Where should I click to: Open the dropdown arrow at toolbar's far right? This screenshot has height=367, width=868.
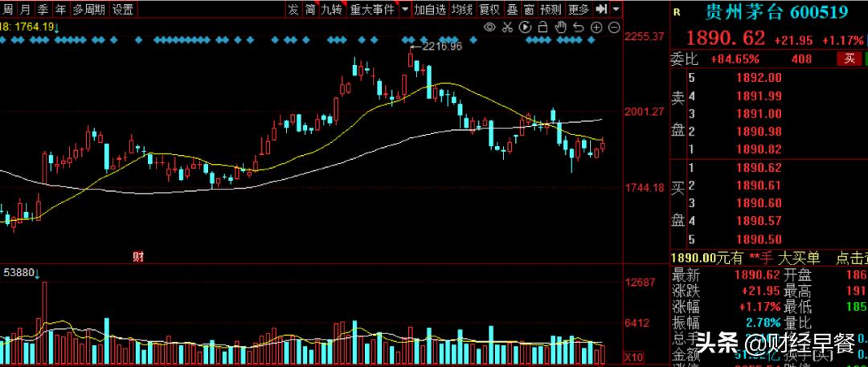[616, 9]
